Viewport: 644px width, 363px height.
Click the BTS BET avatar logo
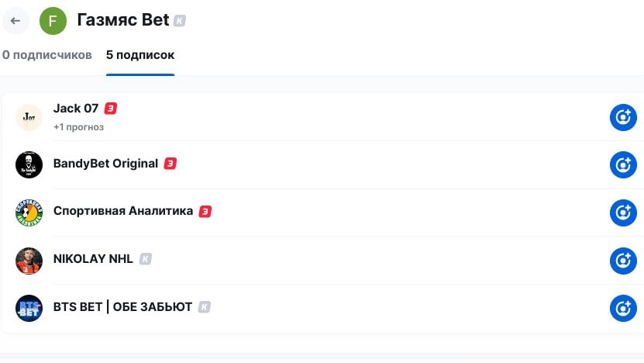point(29,308)
